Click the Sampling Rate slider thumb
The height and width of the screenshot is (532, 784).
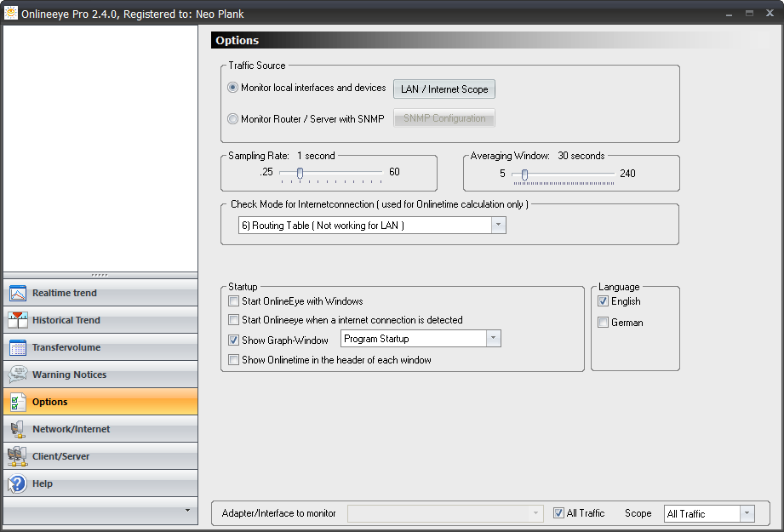tap(300, 173)
